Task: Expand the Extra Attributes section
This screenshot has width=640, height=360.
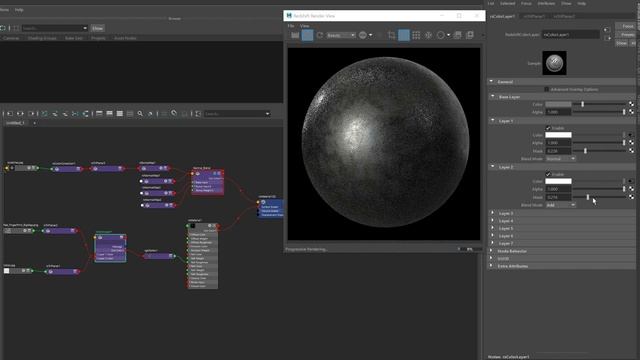Action: [492, 266]
